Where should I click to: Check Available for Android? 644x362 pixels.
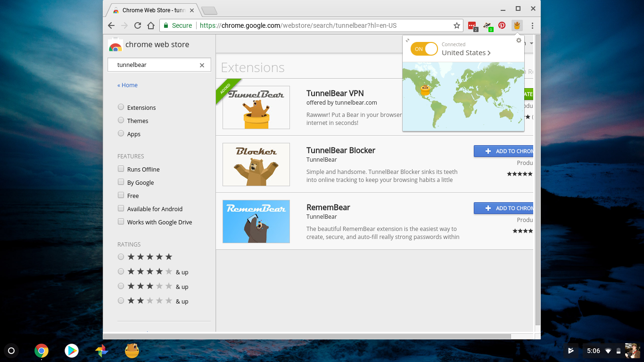[121, 208]
